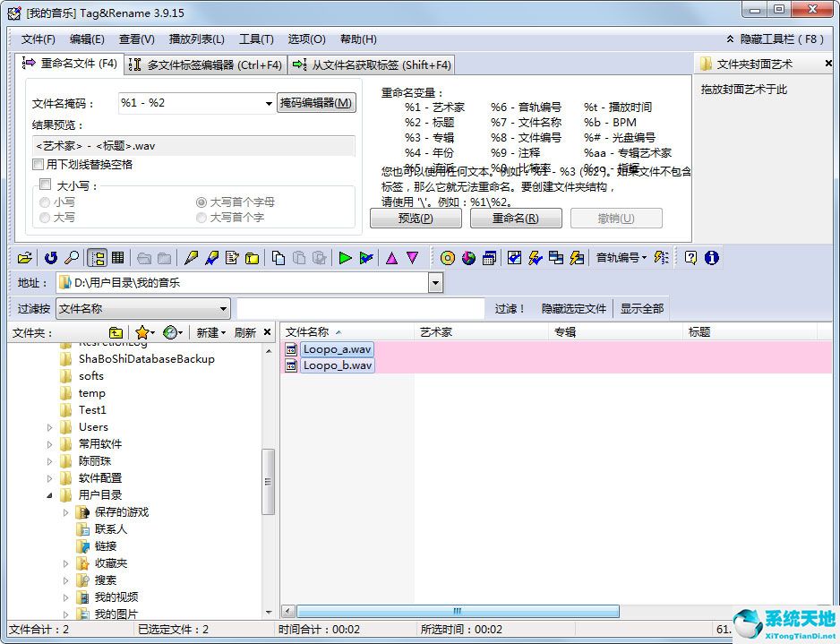Image resolution: width=840 pixels, height=644 pixels.
Task: Click the blue pencil tag editor icon
Action: click(x=211, y=258)
